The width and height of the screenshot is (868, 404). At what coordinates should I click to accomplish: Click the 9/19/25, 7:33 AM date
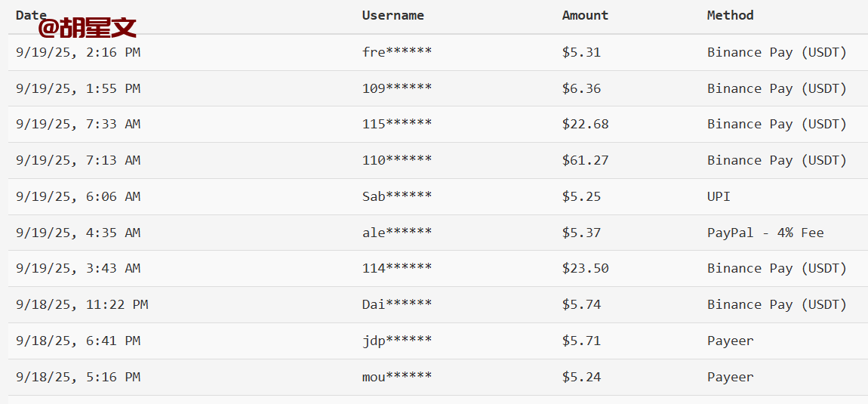point(78,124)
